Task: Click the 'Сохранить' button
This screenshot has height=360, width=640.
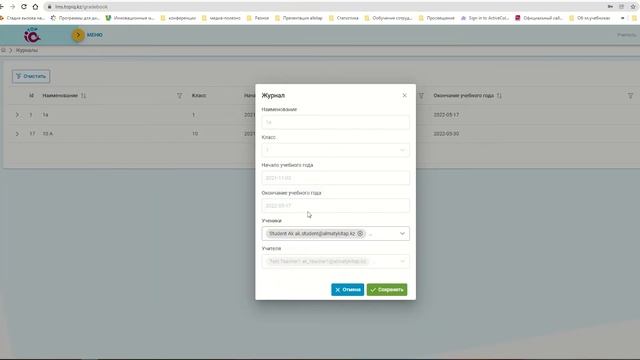Action: [387, 290]
